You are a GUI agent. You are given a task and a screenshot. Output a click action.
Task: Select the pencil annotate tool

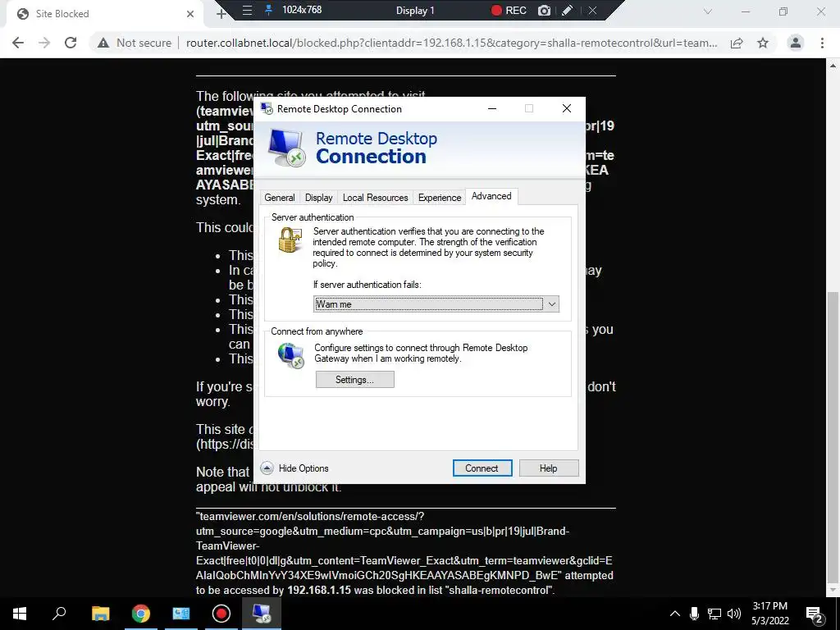(568, 10)
